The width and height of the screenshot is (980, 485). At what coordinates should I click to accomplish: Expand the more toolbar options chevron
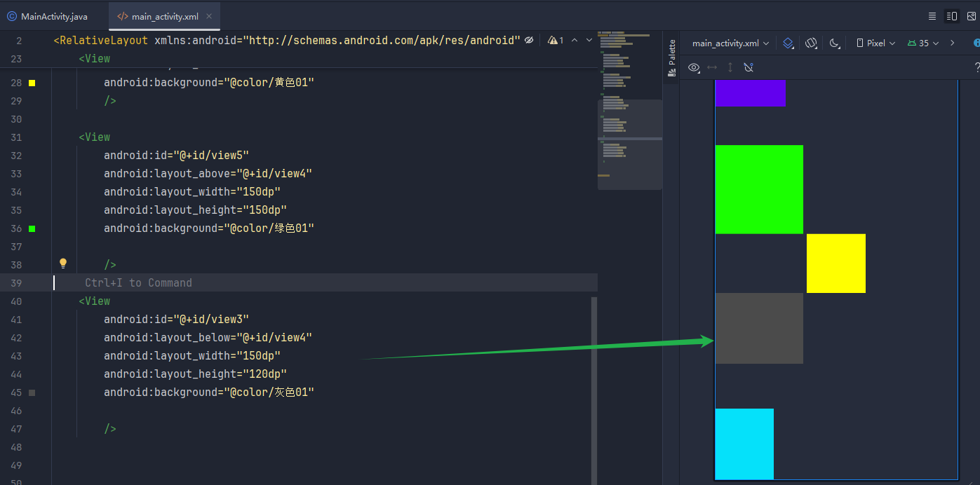952,43
